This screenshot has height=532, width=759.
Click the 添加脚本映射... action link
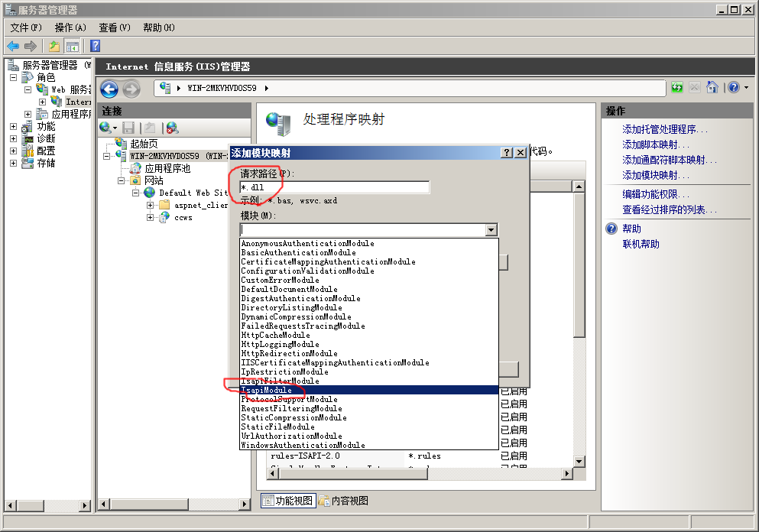click(x=656, y=144)
